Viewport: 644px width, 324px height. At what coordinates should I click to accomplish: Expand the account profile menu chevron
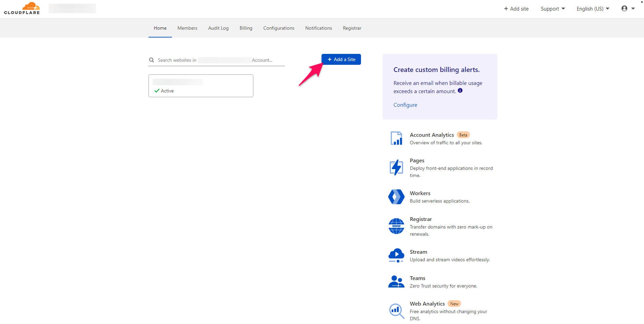(634, 8)
